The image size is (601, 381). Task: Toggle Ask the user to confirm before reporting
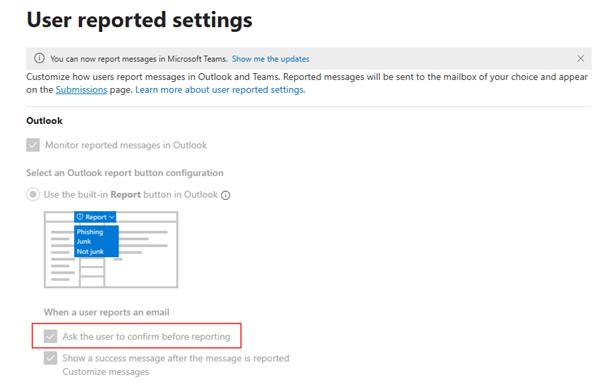point(50,336)
